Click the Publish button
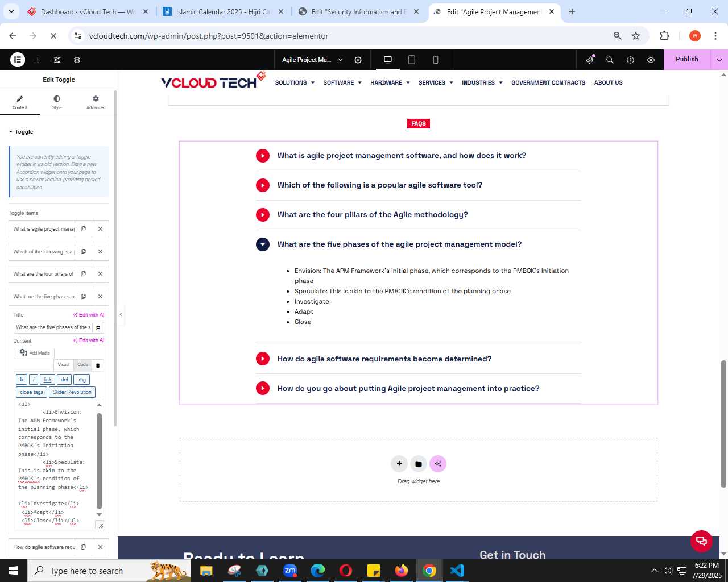 pyautogui.click(x=687, y=59)
